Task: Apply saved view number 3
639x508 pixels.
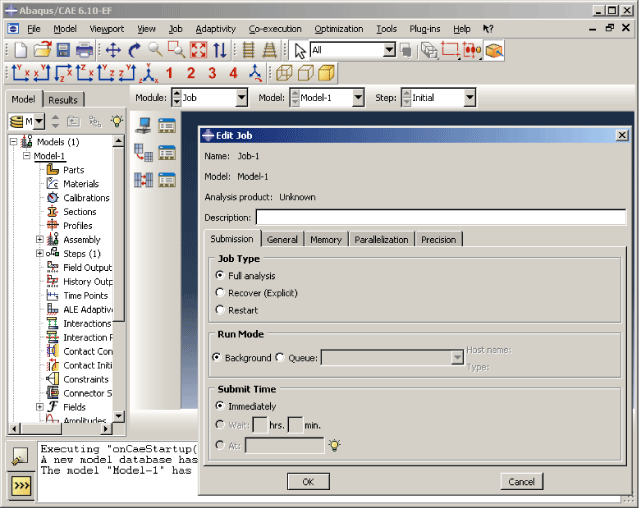Action: point(212,73)
